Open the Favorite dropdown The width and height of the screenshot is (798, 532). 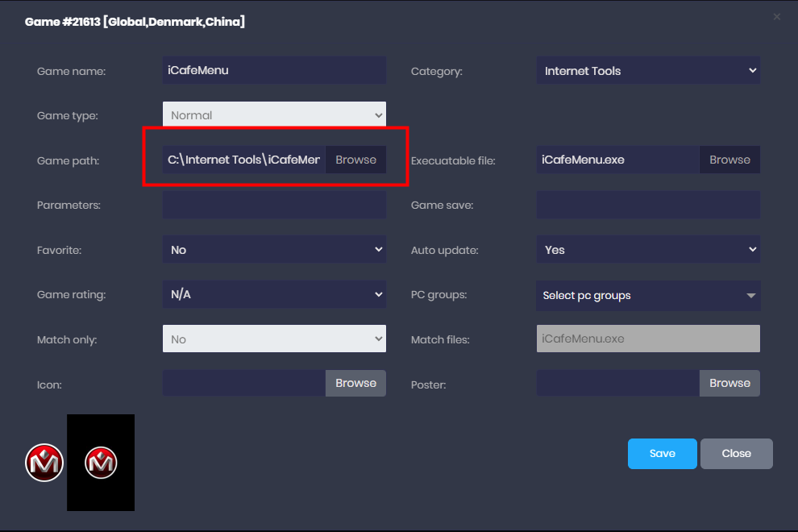(274, 250)
